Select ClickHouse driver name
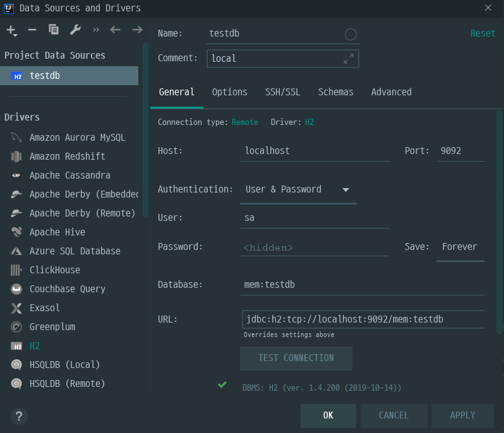Screen dimensions: 504x433 (55, 270)
